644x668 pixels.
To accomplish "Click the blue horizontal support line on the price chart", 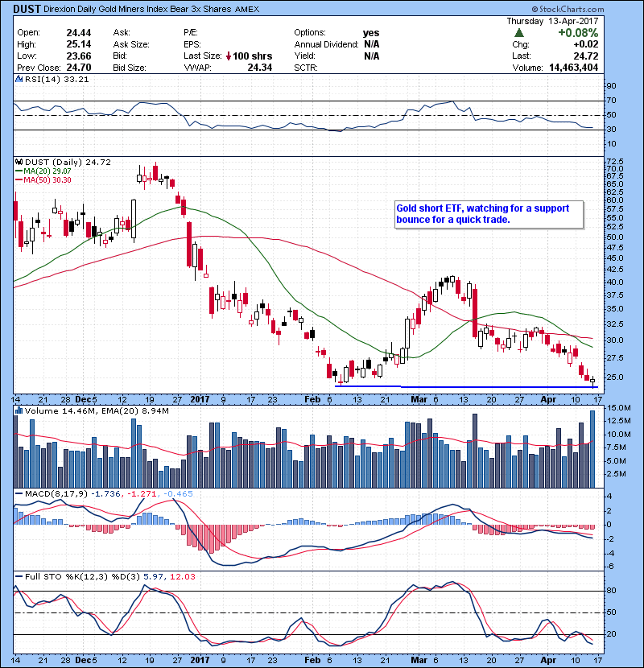I will pos(466,387).
